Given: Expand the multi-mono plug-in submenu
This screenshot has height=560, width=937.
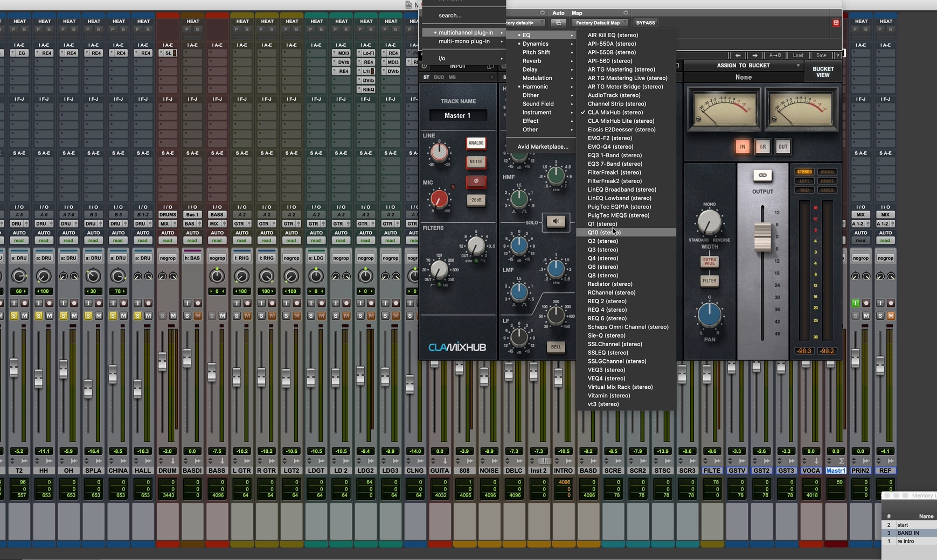Looking at the screenshot, I should (464, 41).
